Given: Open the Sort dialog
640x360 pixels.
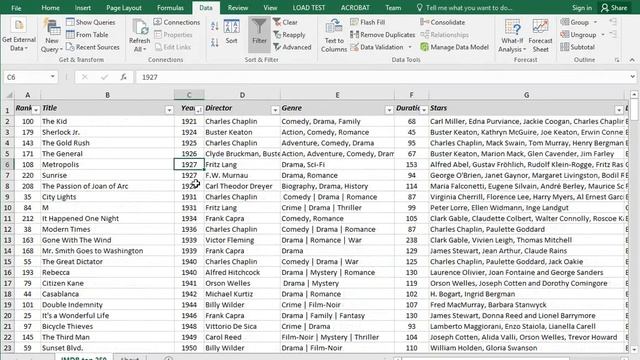Looking at the screenshot, I should coord(231,32).
